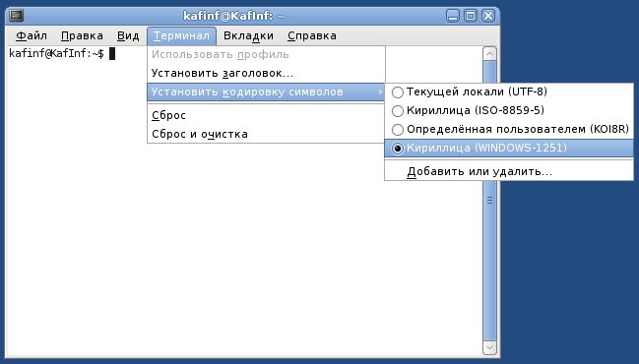Select Сброс menu entry
Screen dimensions: 639x364
pos(266,115)
